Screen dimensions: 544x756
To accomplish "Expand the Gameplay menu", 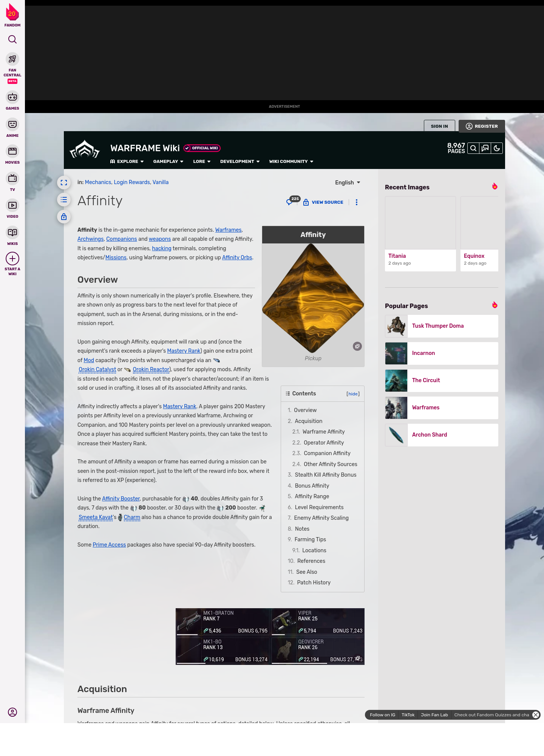I will [168, 161].
